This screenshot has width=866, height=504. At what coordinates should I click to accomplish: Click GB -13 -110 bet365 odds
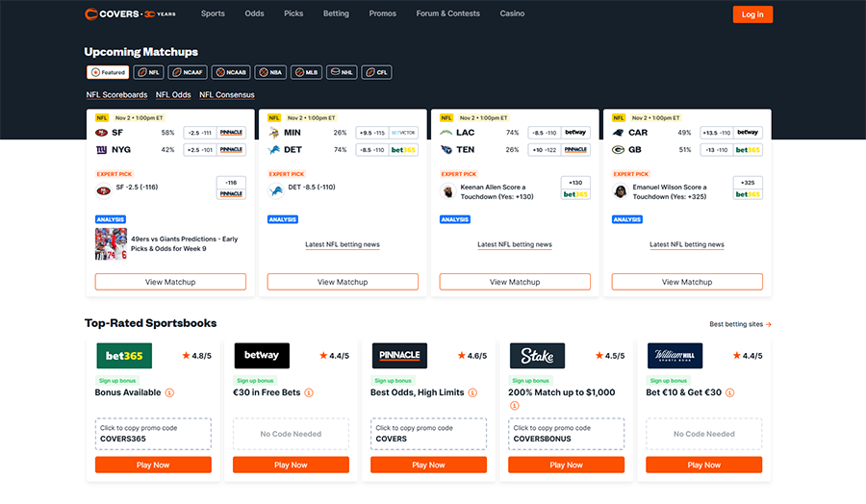(732, 150)
